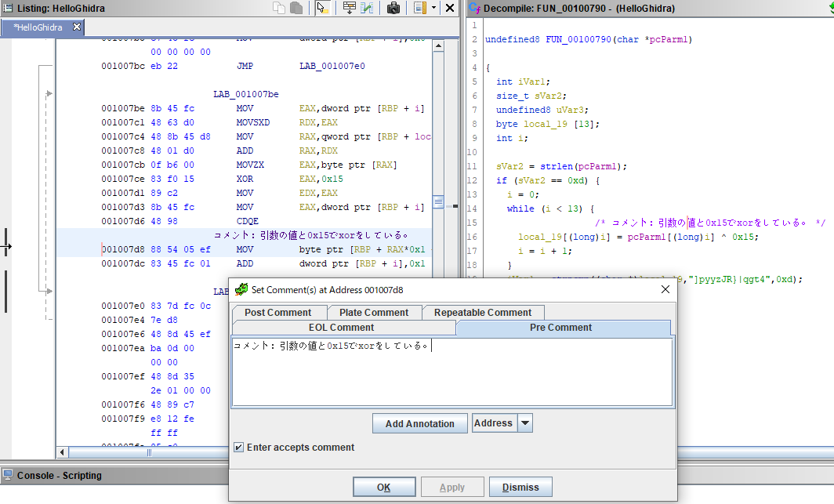Click the camera snapshot icon
834x504 pixels.
point(393,8)
